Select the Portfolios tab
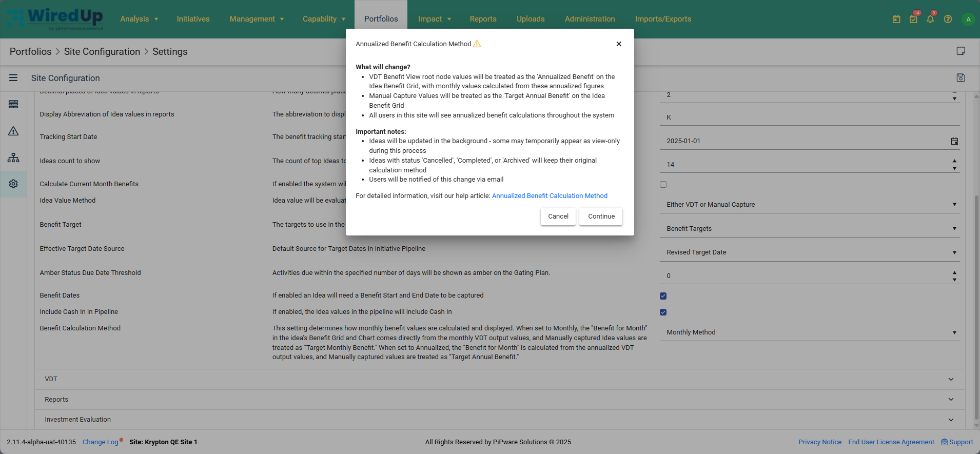 (x=381, y=19)
